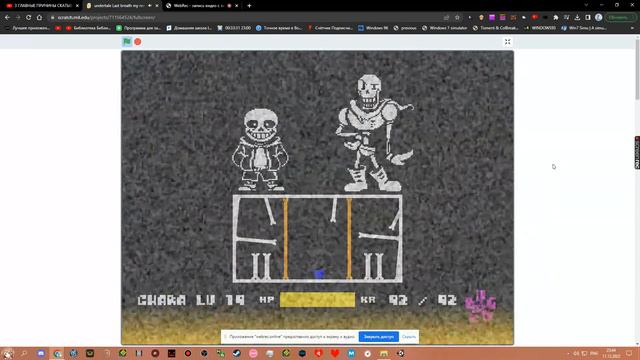Toggle the browser side panel icon
This screenshot has width=640, height=360.
588,18
